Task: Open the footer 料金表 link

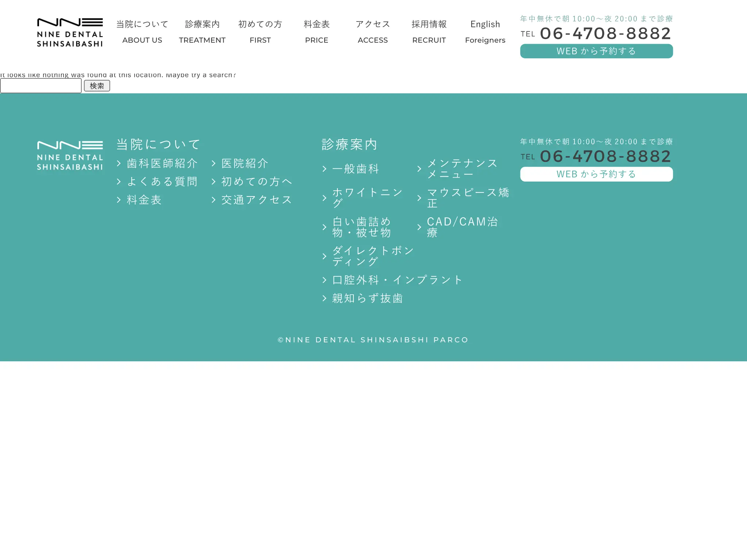Action: [144, 200]
